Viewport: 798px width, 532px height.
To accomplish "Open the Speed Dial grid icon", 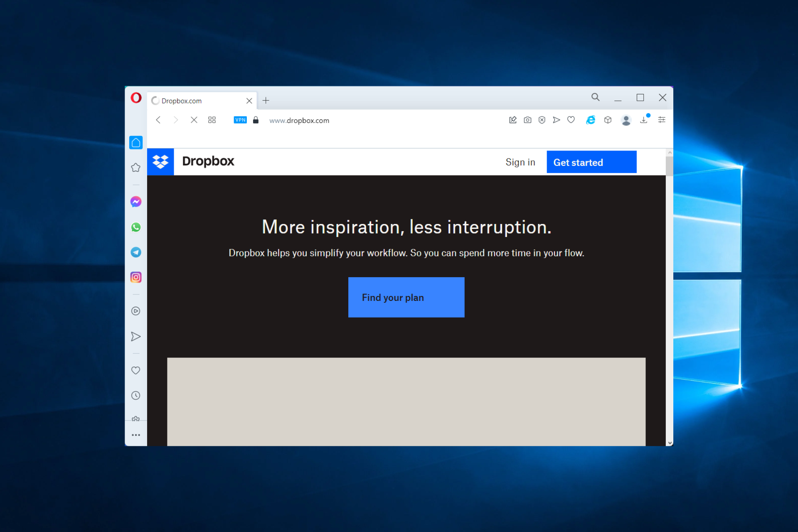I will pos(212,120).
